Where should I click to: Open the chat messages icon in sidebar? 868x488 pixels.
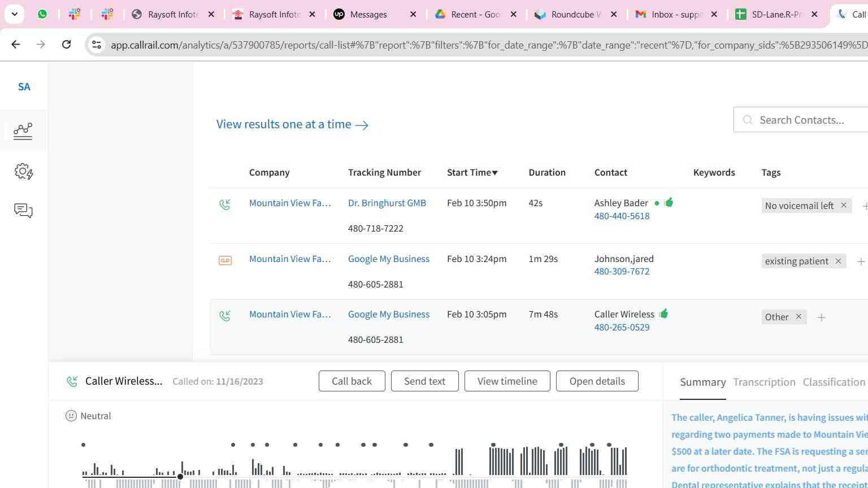[23, 211]
